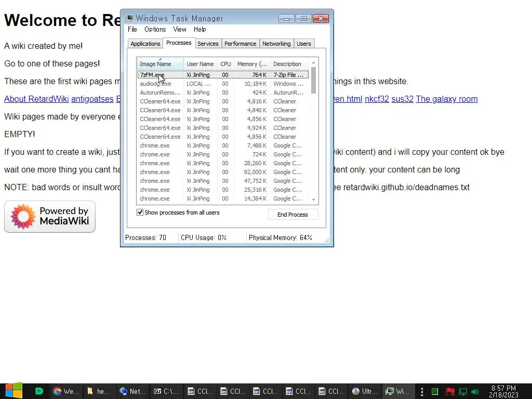Sort by the Memory column header
The height and width of the screenshot is (399, 532).
click(252, 64)
